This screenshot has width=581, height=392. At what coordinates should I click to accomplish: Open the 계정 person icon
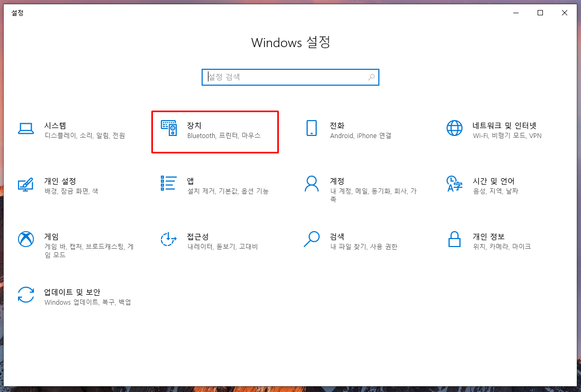(312, 184)
